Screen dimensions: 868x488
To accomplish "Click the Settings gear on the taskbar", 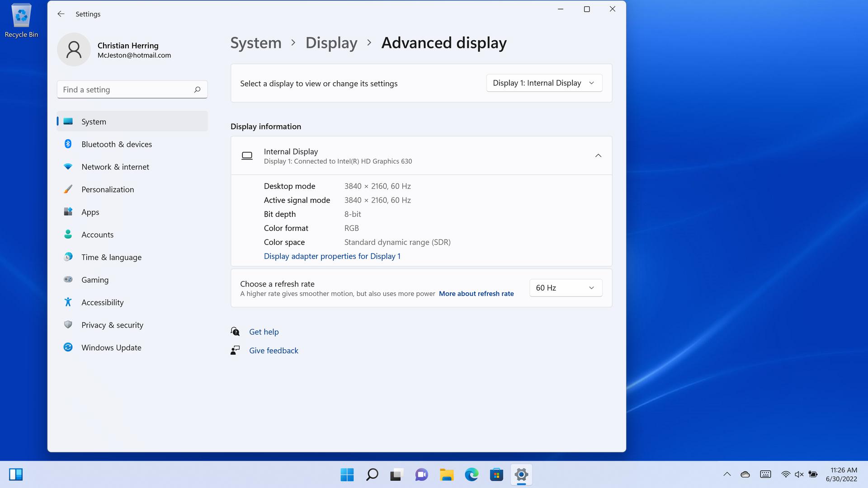I will 521,474.
